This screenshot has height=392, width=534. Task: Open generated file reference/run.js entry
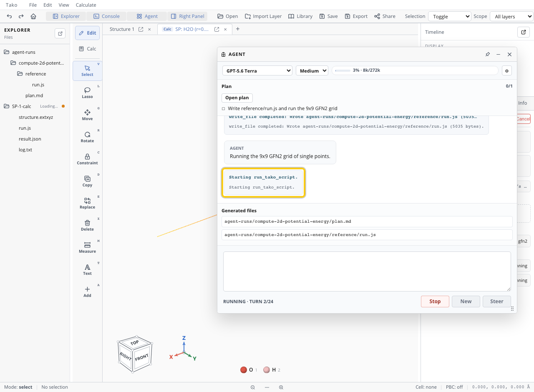tap(367, 235)
